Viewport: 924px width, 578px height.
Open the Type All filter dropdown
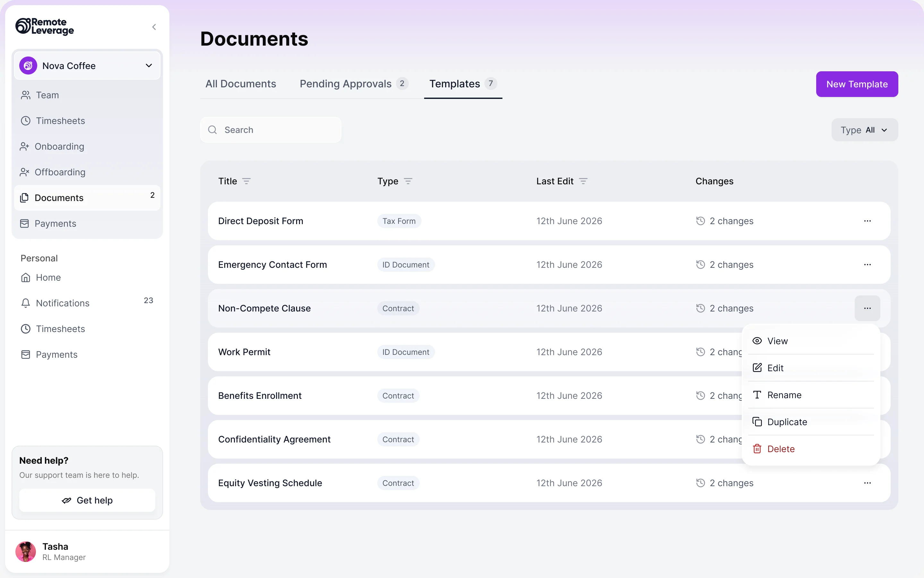(864, 130)
